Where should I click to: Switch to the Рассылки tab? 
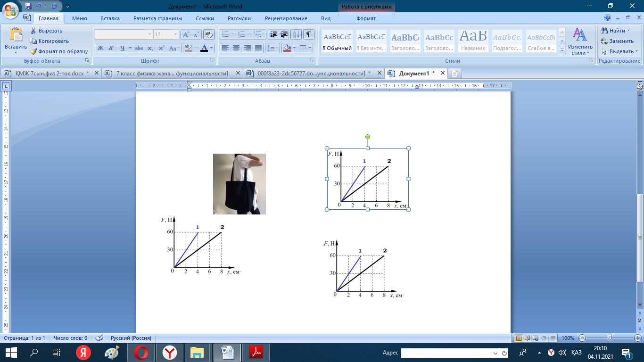(x=239, y=18)
